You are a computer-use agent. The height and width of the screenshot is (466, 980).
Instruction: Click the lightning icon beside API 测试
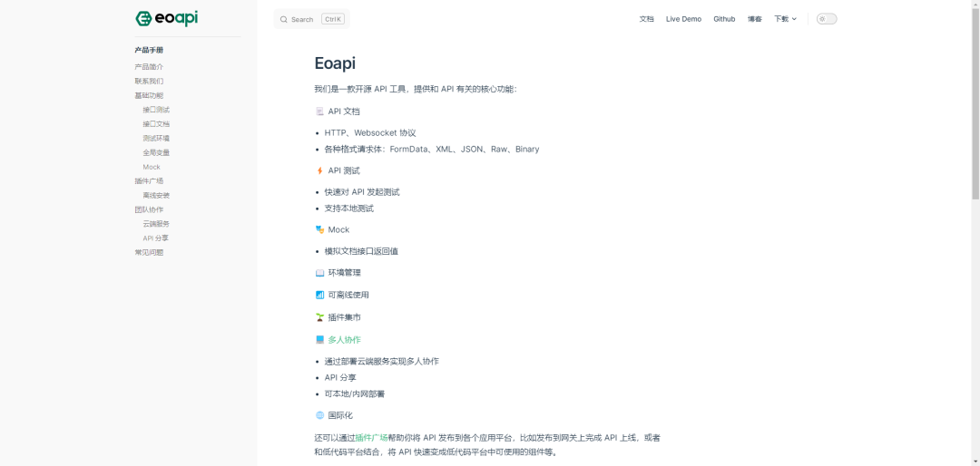(319, 170)
